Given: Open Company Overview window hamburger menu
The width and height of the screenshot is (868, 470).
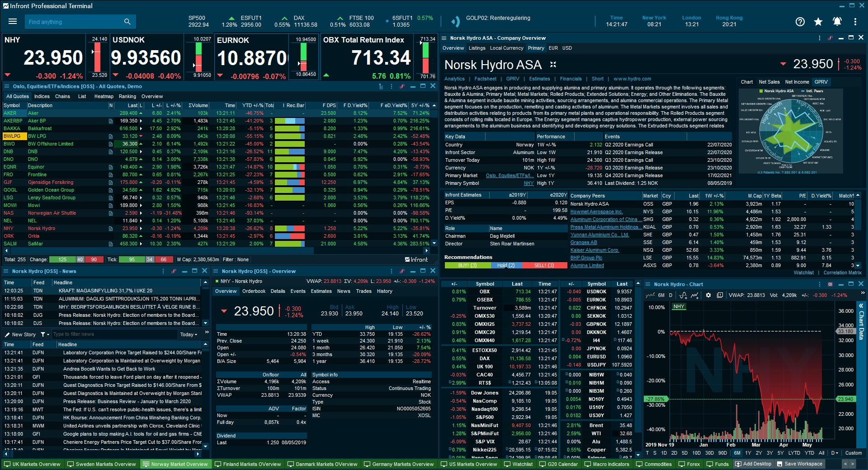Looking at the screenshot, I should pos(444,38).
